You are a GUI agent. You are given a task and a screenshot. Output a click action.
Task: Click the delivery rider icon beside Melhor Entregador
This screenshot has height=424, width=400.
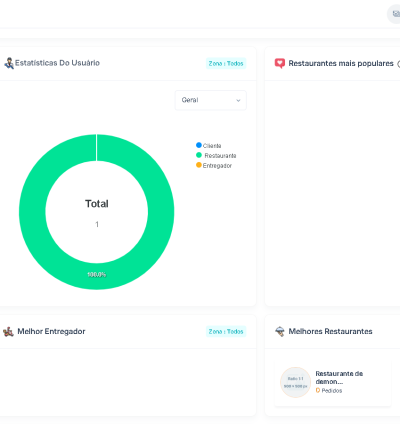tap(8, 332)
